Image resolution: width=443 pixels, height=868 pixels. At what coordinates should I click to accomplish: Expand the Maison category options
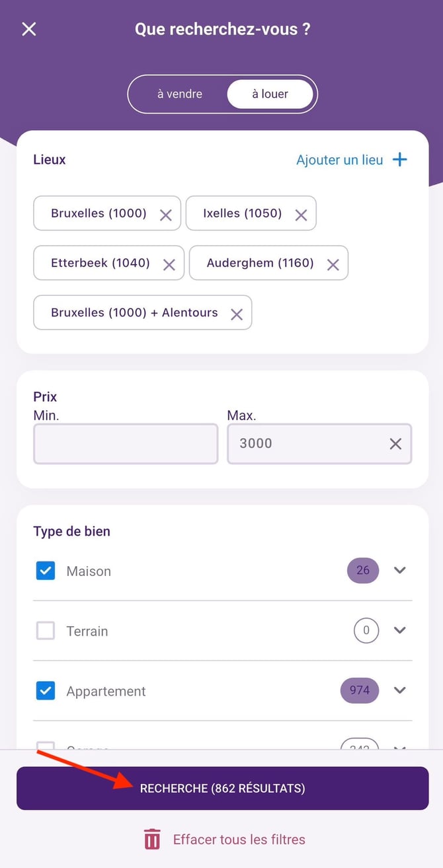coord(399,571)
